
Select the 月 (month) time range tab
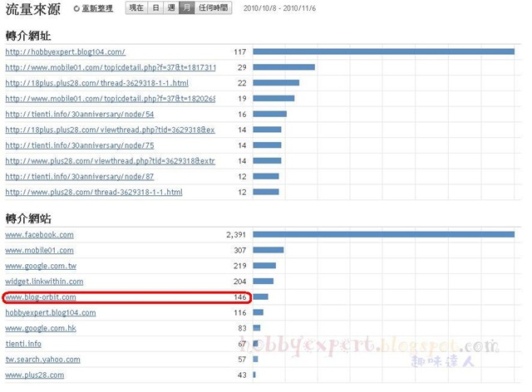click(x=186, y=7)
